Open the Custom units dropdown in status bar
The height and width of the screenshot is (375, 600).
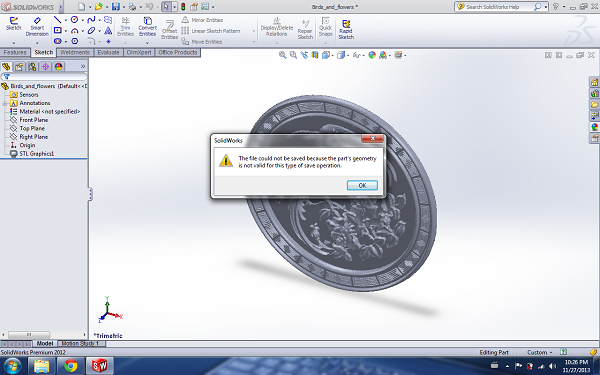(540, 352)
